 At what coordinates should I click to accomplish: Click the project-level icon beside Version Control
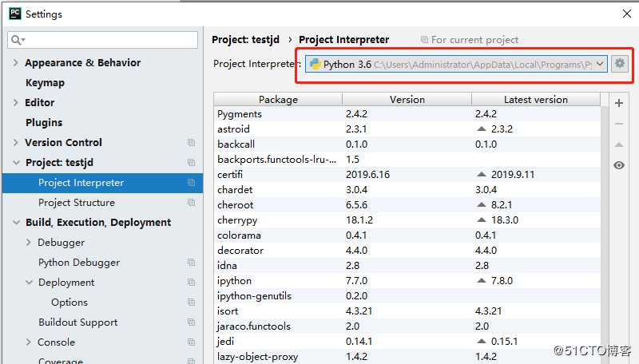pos(191,143)
